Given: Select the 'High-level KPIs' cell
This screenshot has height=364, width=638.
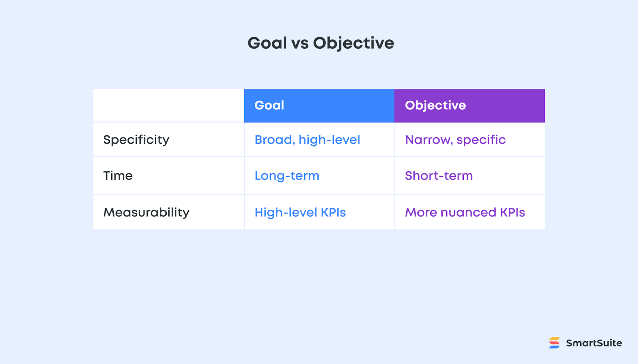Looking at the screenshot, I should pyautogui.click(x=300, y=212).
